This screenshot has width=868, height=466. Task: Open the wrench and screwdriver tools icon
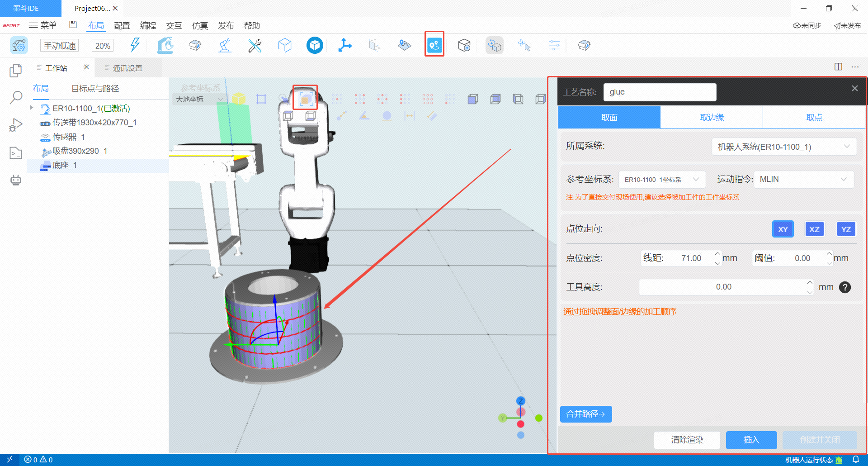[x=255, y=45]
